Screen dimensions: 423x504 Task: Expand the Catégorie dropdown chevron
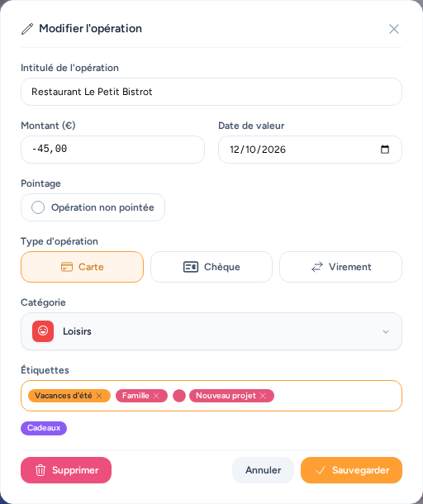[x=386, y=331]
